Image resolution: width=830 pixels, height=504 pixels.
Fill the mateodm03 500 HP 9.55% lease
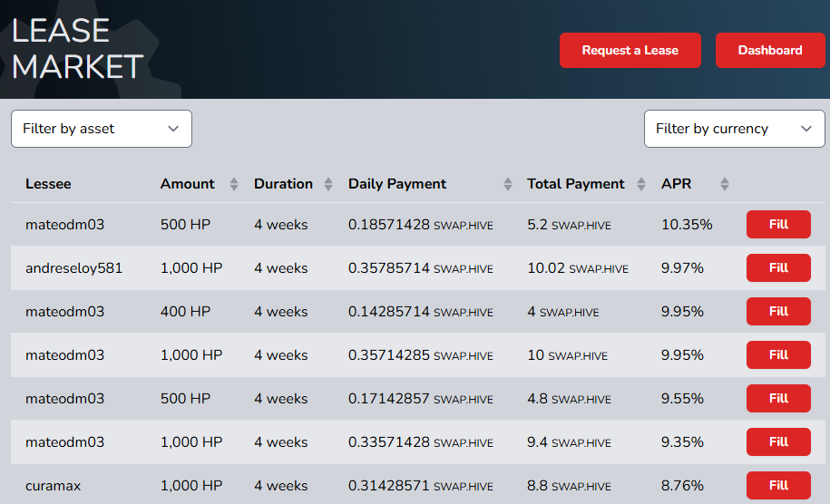tap(778, 398)
